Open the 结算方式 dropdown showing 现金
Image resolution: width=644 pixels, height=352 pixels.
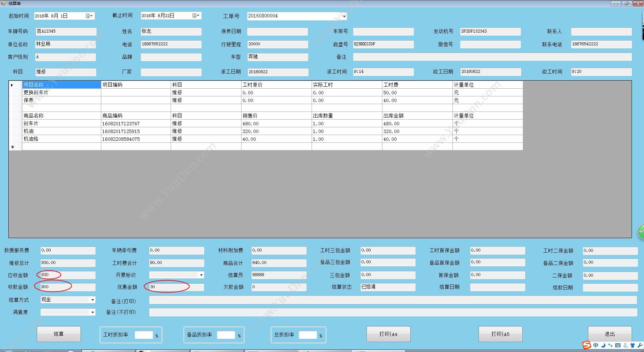pos(93,300)
